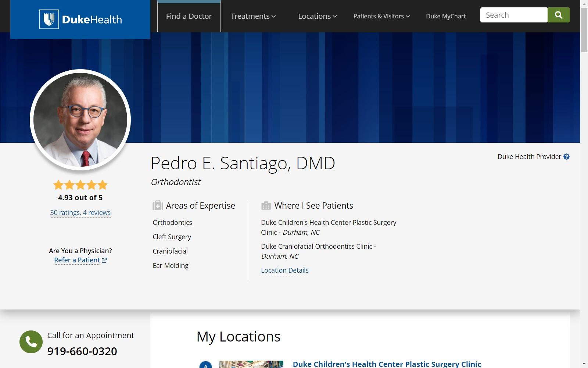
Task: Click Plastic Surgery Clinic listing under Where I See Patients
Action: click(x=329, y=227)
